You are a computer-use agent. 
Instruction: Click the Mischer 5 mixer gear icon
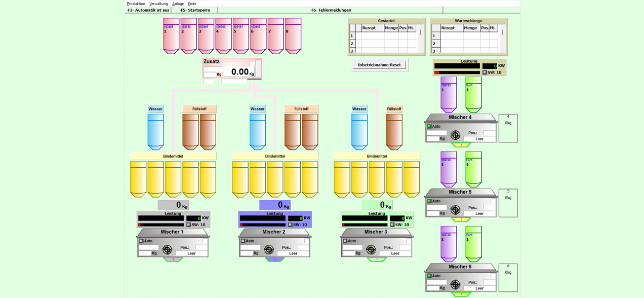(x=455, y=210)
